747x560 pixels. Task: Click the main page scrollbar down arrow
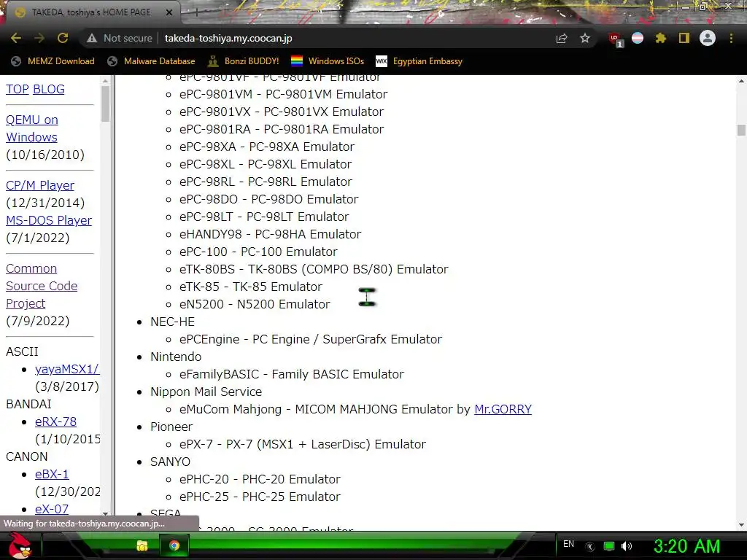(x=741, y=525)
